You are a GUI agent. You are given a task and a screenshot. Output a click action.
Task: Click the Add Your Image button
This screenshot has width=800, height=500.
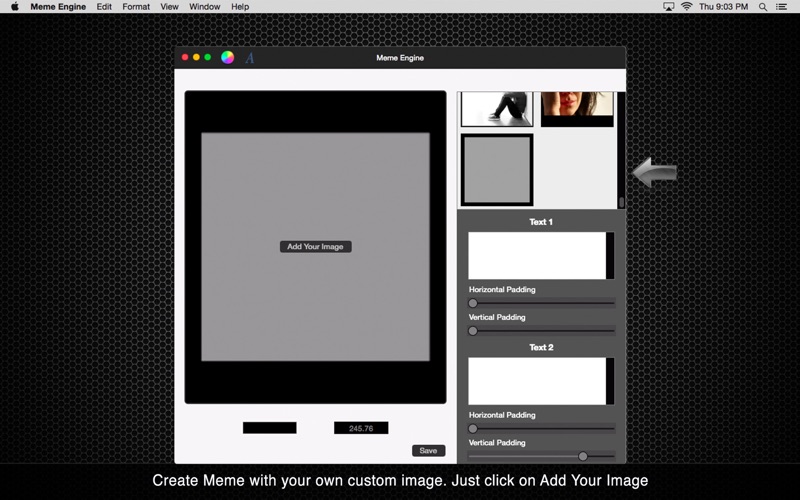click(315, 246)
